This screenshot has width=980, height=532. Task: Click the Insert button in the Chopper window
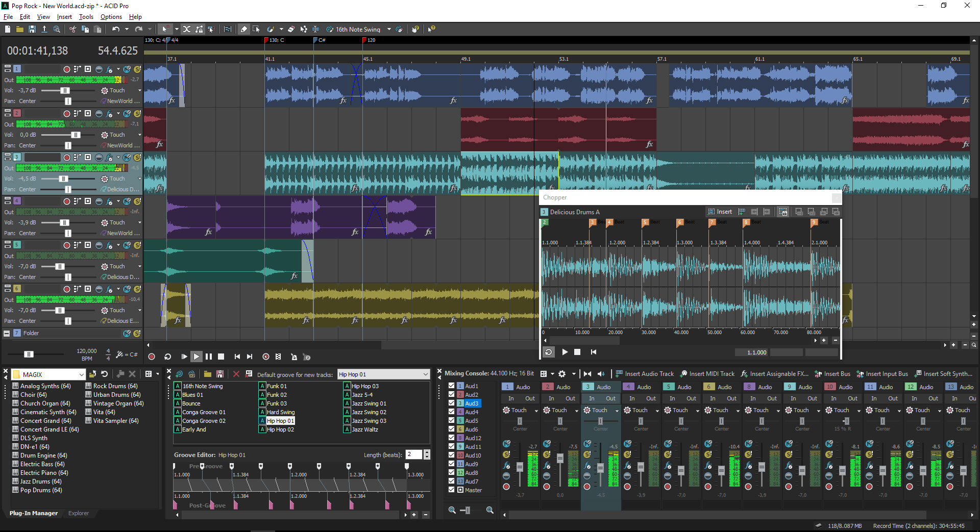(x=721, y=211)
